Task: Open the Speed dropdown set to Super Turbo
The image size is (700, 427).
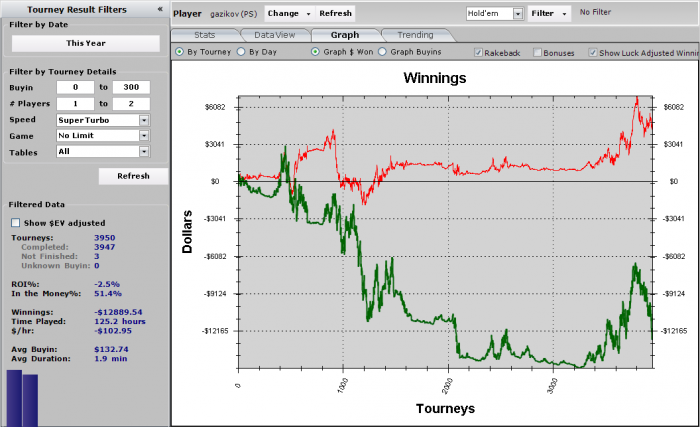Action: point(103,120)
